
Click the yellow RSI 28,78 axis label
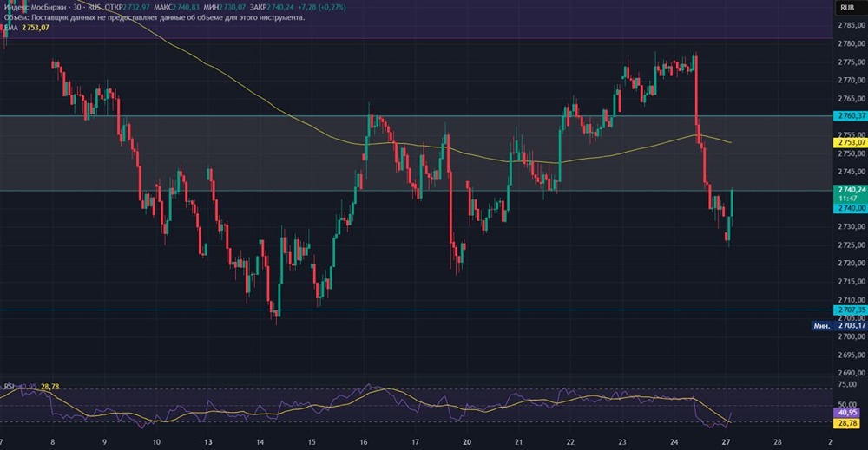click(x=847, y=423)
